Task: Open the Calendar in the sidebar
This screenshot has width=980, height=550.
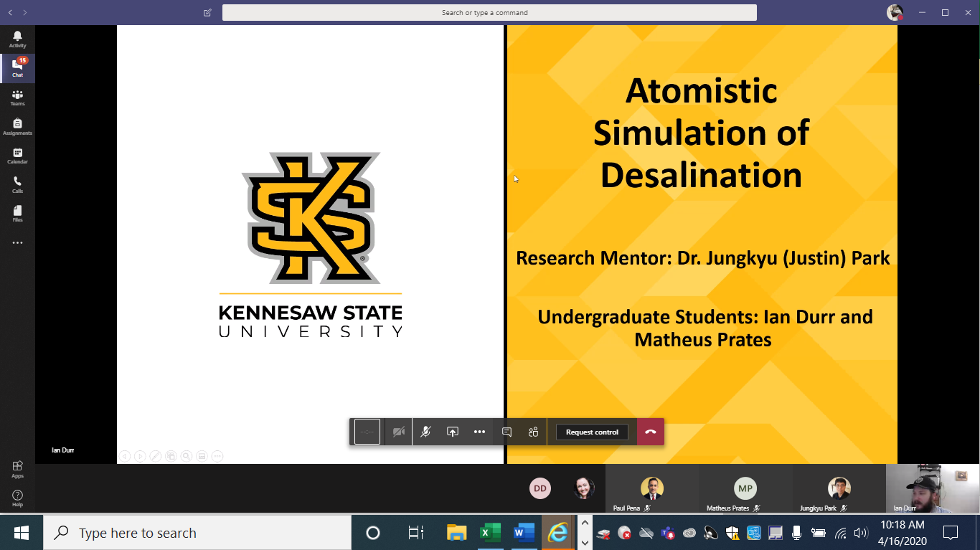Action: tap(17, 156)
